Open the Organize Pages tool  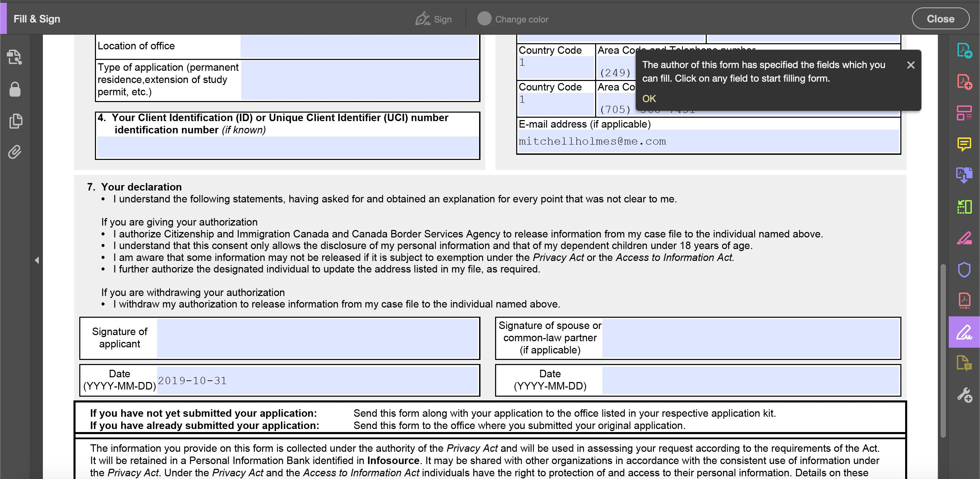pyautogui.click(x=964, y=207)
